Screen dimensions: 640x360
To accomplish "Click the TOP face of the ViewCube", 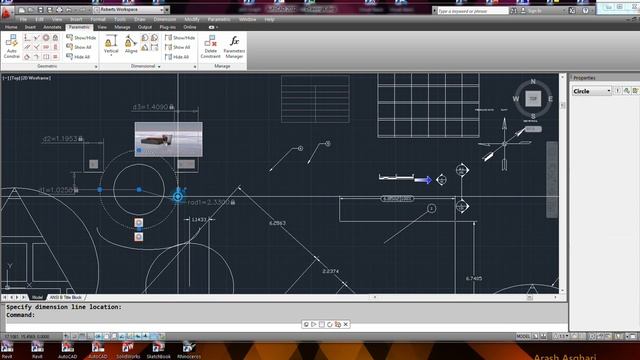I will 533,99.
